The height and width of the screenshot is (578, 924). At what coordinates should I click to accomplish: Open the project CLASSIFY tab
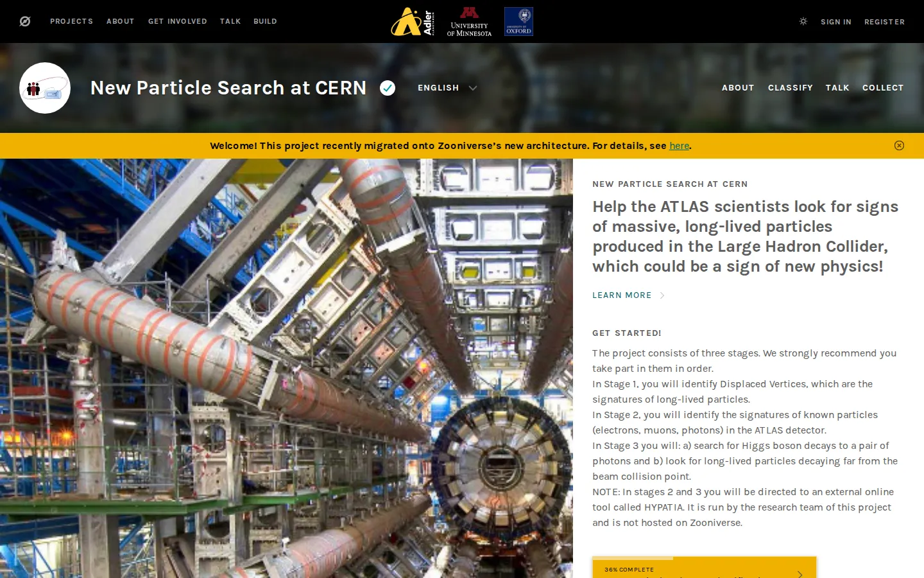[791, 88]
